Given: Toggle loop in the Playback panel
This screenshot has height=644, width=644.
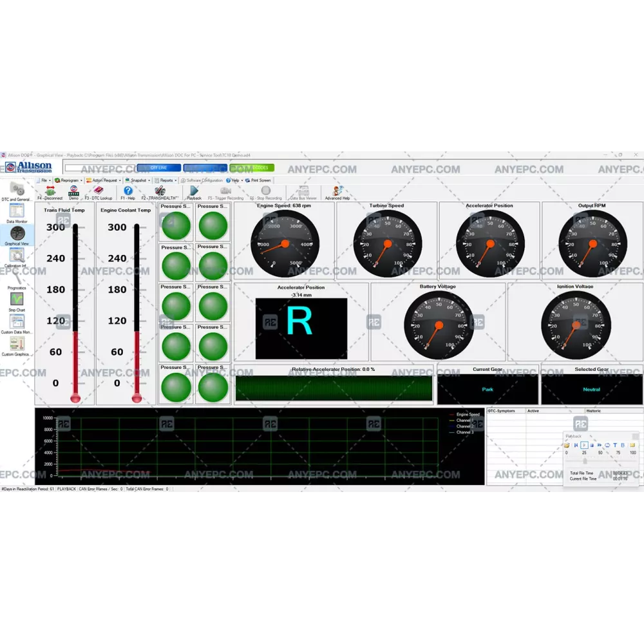Looking at the screenshot, I should coord(607,445).
